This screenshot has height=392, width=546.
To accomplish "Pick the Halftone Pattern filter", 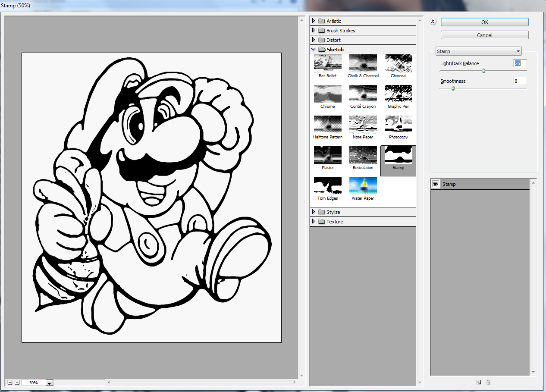I will pos(327,124).
